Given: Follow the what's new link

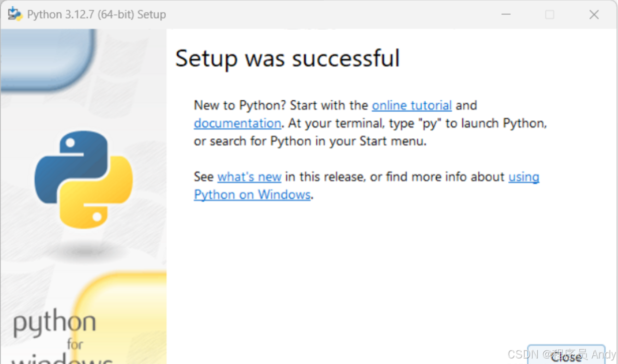Looking at the screenshot, I should pyautogui.click(x=250, y=177).
